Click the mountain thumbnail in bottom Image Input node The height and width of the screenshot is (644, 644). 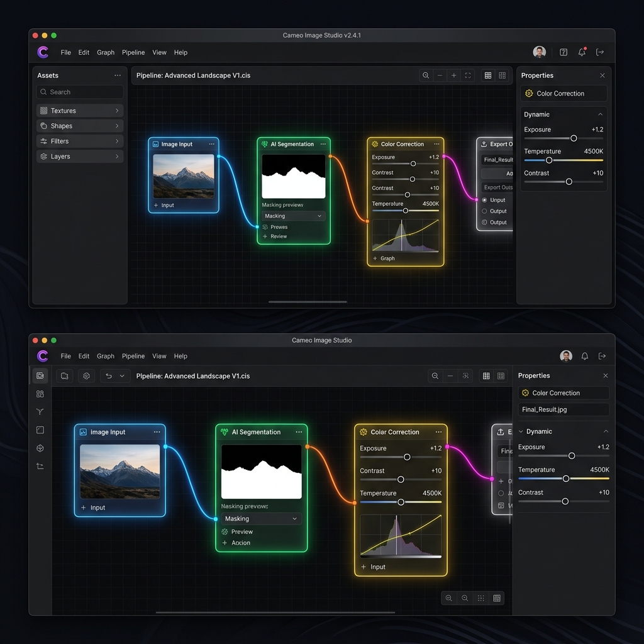[x=120, y=472]
